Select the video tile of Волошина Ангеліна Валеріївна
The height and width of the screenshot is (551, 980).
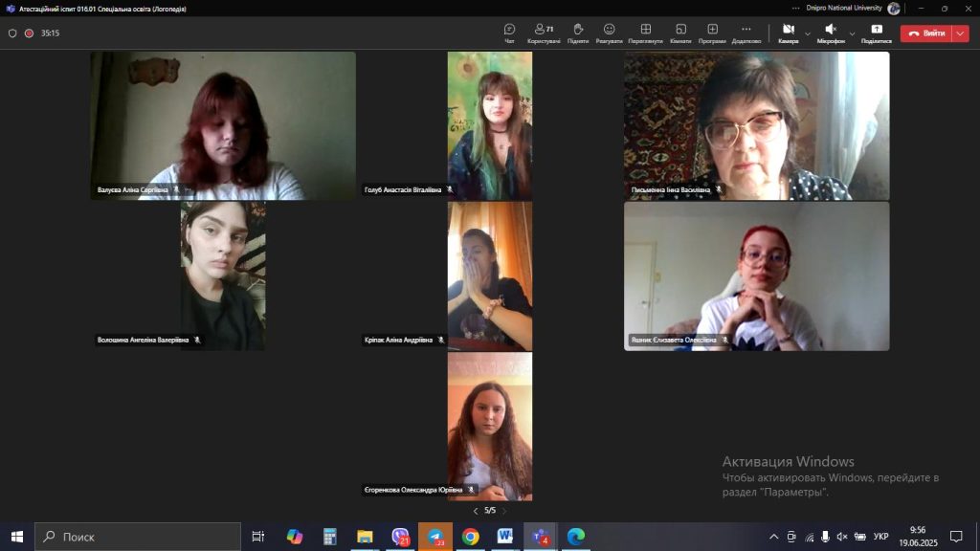223,276
